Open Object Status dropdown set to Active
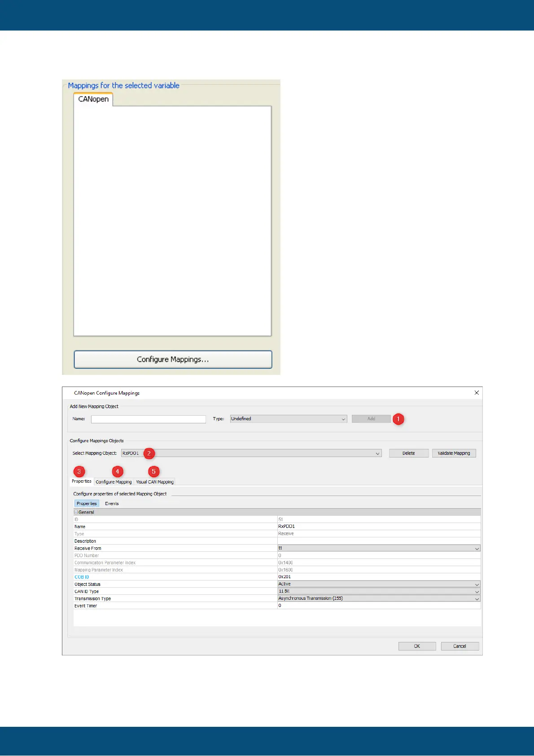 point(379,584)
